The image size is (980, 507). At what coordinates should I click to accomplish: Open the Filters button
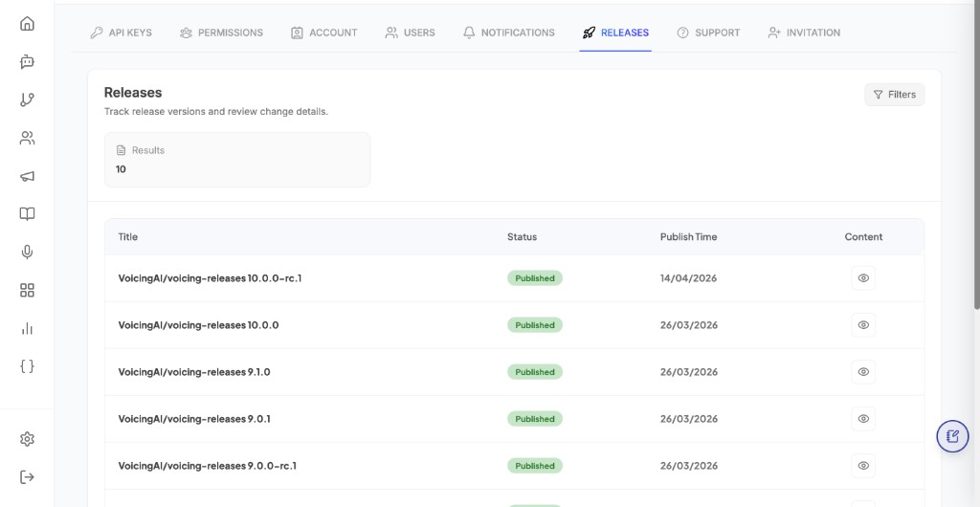[x=895, y=95]
